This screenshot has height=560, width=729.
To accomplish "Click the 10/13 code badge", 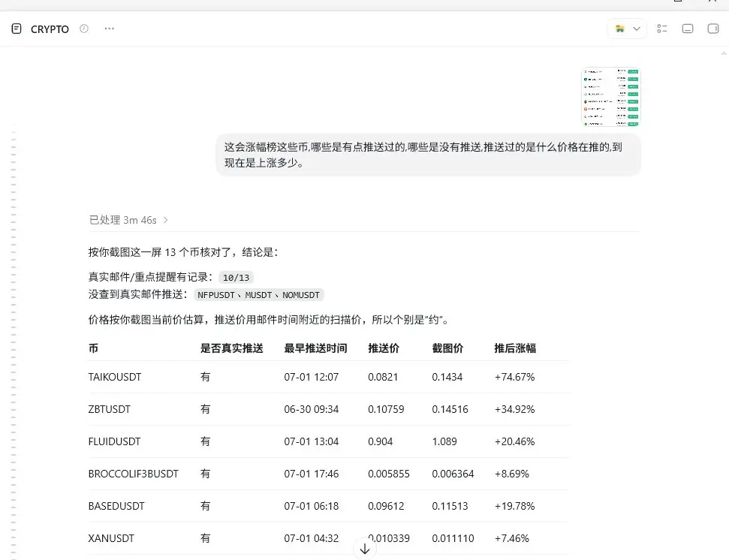I will click(236, 278).
